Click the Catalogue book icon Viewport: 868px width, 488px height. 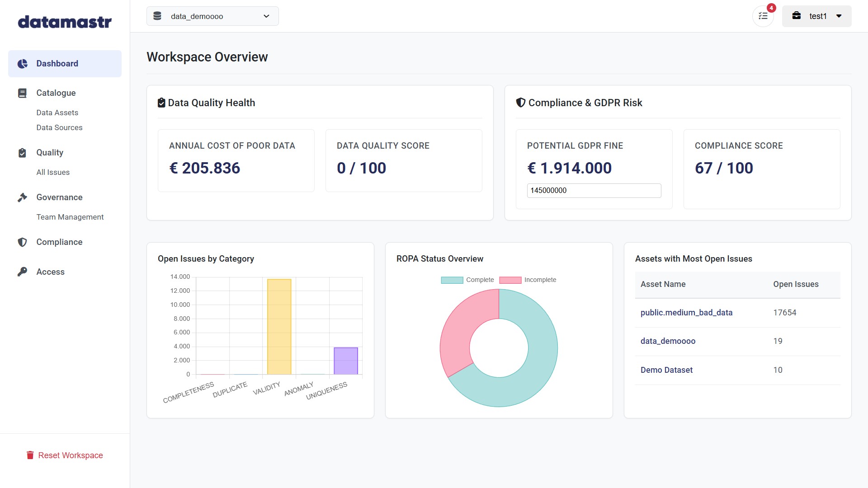22,93
